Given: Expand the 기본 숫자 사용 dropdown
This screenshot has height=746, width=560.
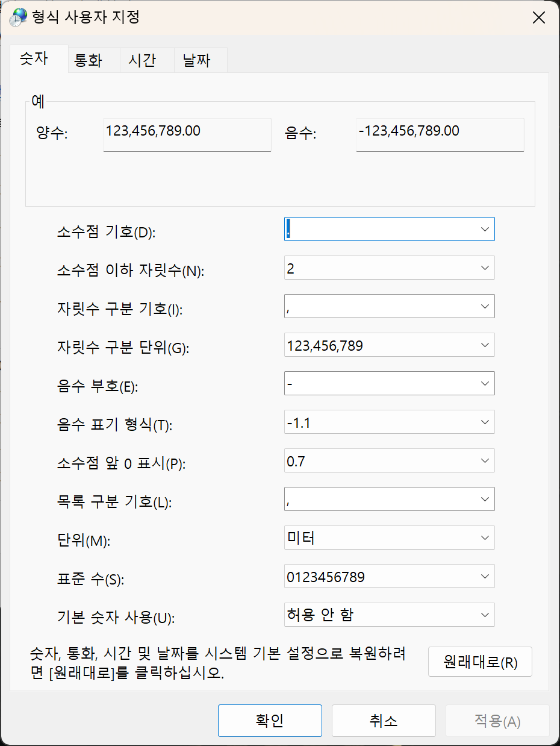Looking at the screenshot, I should coord(485,615).
